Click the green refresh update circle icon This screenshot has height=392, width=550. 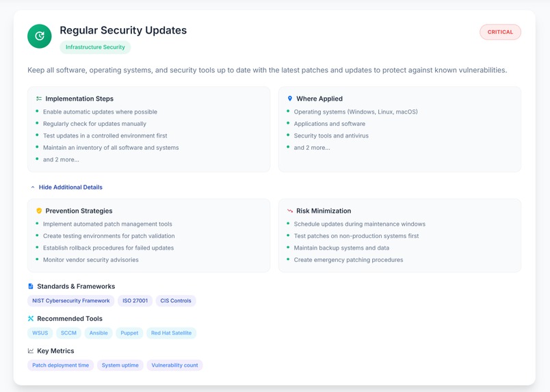coord(39,36)
